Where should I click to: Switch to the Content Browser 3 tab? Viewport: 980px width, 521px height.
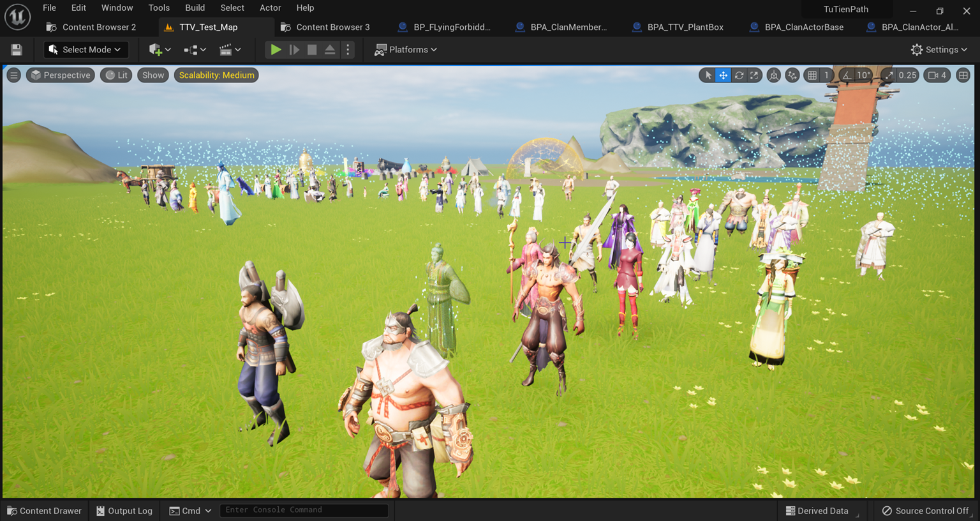click(325, 27)
